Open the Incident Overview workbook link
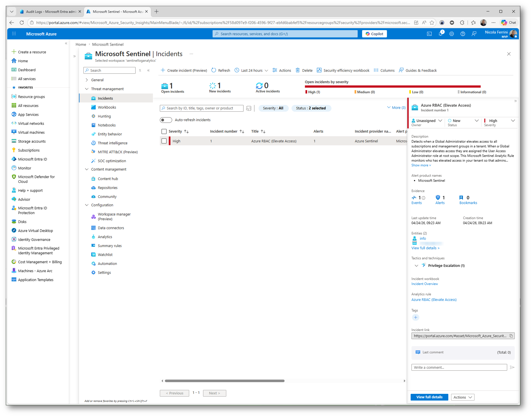This screenshot has width=532, height=417. [x=424, y=284]
